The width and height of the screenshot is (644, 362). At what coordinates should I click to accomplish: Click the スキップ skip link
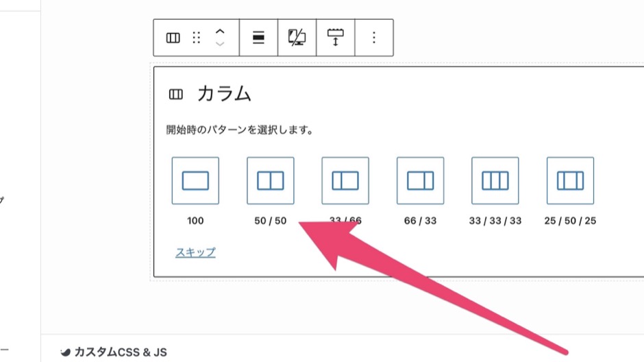[195, 252]
